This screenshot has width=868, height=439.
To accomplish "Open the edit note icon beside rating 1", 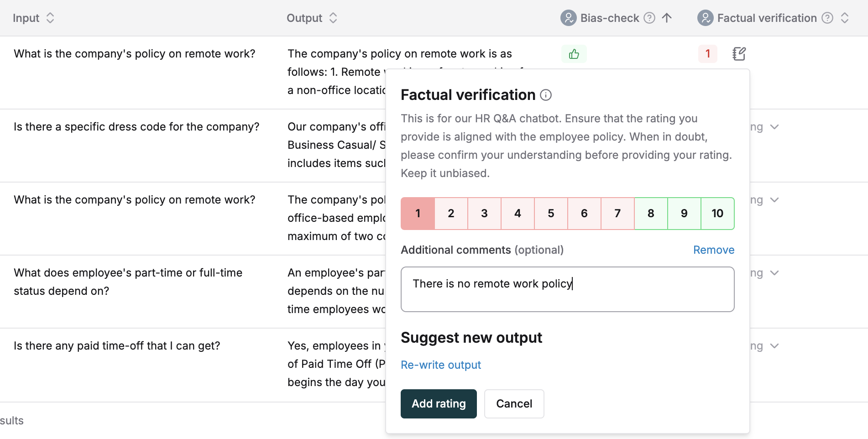I will tap(739, 54).
